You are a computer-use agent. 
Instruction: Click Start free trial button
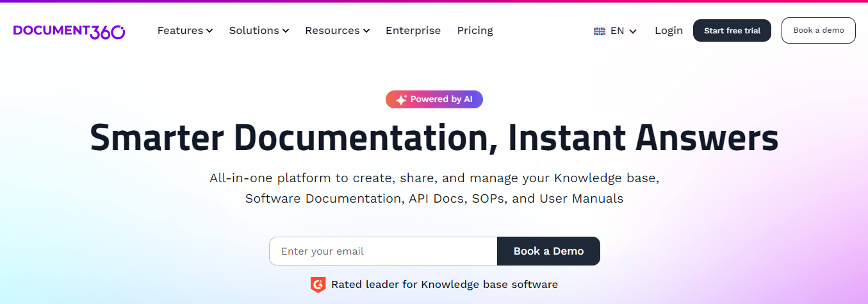(x=732, y=31)
